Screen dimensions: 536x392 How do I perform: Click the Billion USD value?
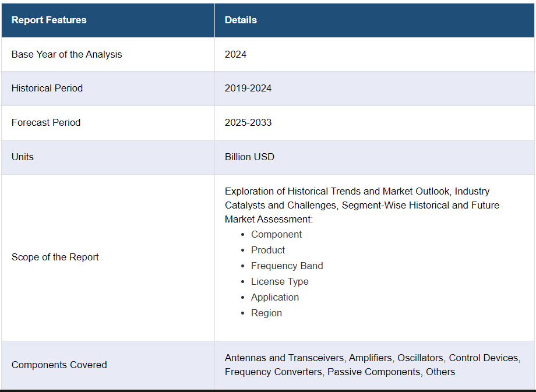click(x=249, y=157)
